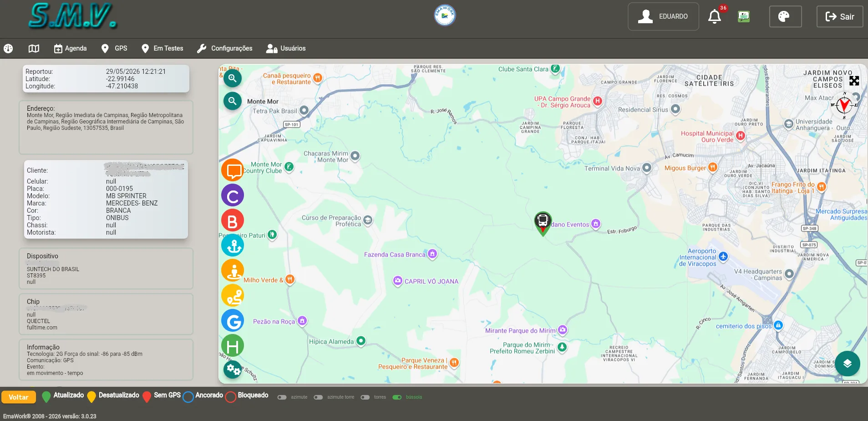Click the green monitor chat icon
The height and width of the screenshot is (421, 868).
pos(744,17)
